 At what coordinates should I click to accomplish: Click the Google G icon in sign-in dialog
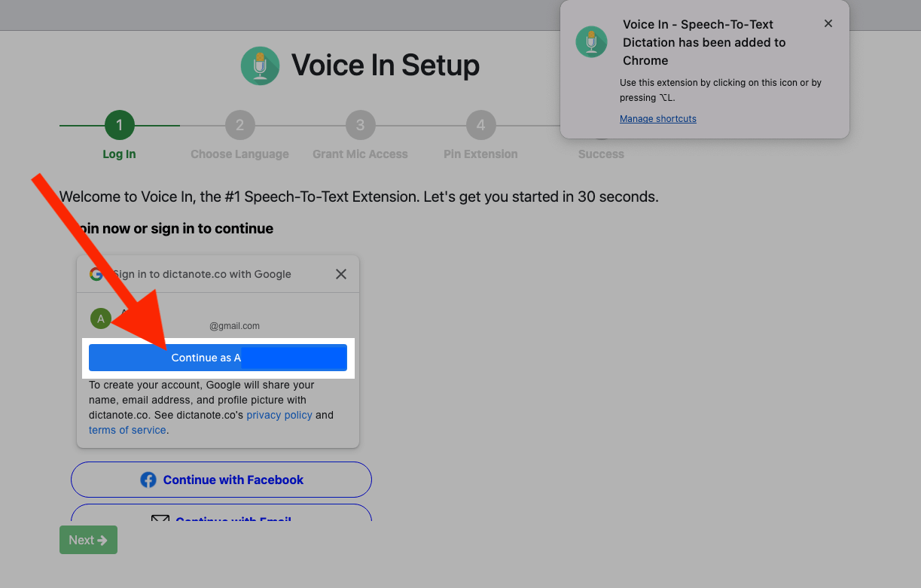coord(97,274)
